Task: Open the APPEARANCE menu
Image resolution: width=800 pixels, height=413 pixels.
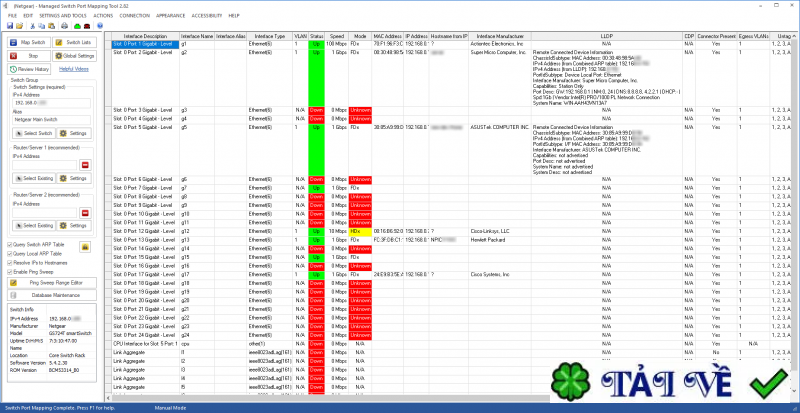Action: pos(170,16)
